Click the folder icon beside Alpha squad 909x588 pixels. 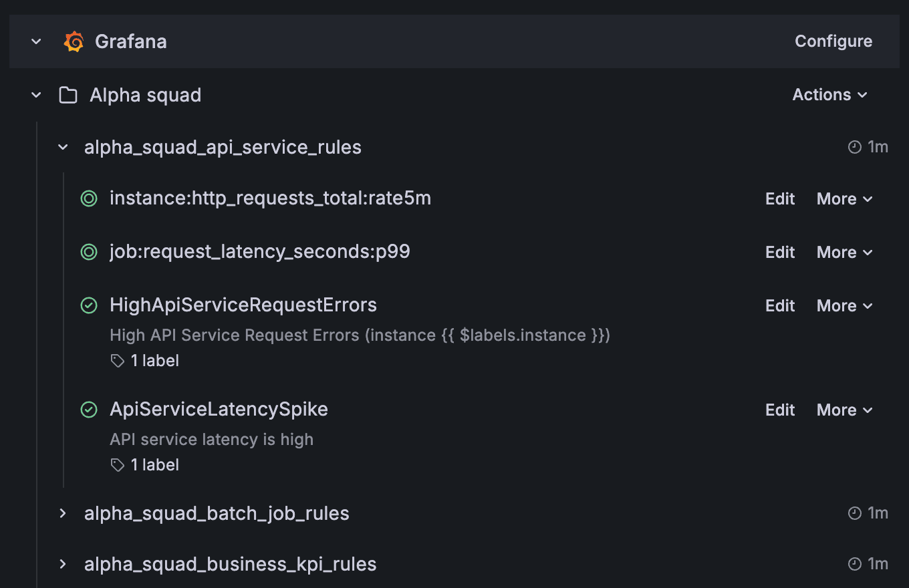[x=68, y=94]
